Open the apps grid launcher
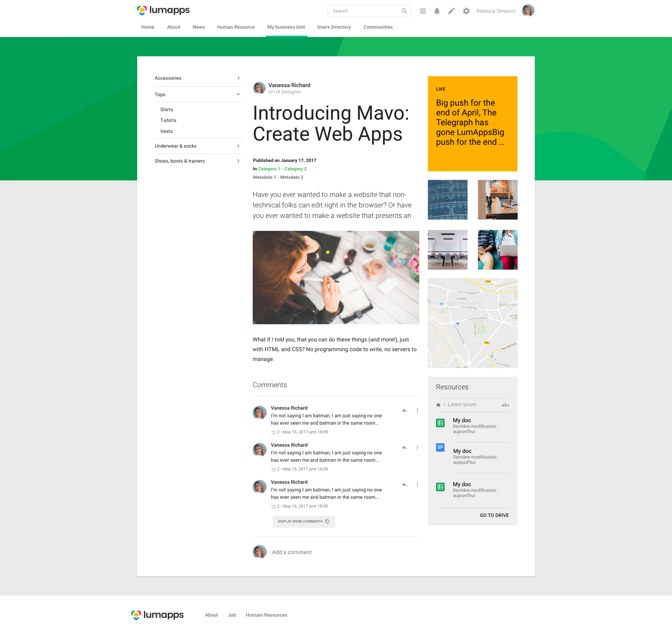 tap(422, 11)
